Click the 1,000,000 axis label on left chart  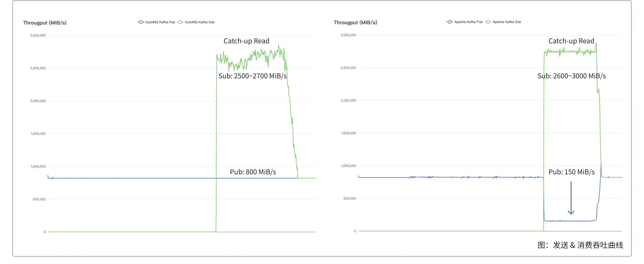coord(38,166)
